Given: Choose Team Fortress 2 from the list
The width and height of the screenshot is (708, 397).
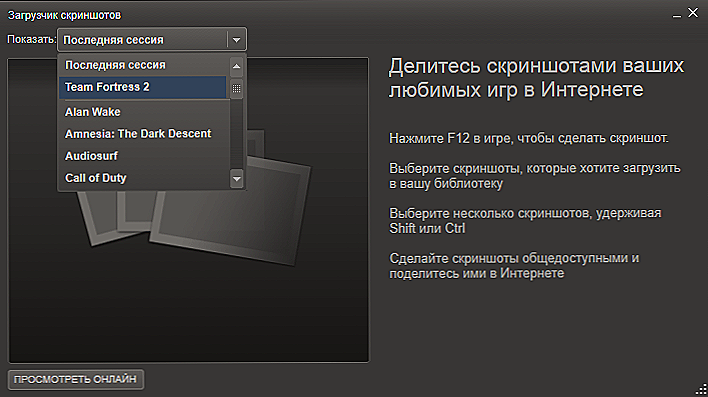Looking at the screenshot, I should 143,87.
